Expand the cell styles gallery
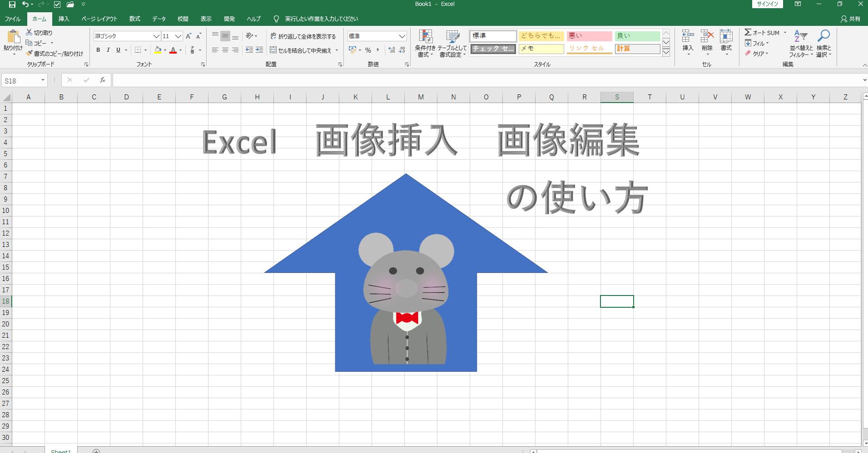 (666, 52)
